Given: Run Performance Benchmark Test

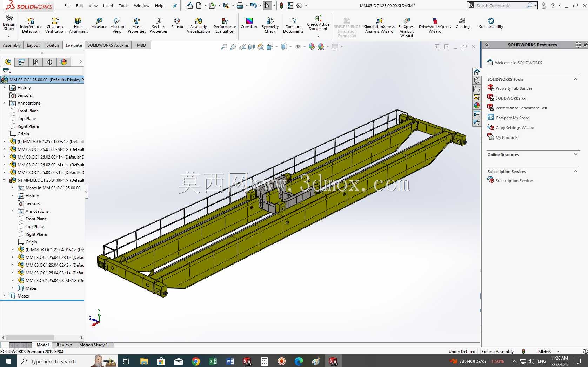Looking at the screenshot, I should click(521, 108).
